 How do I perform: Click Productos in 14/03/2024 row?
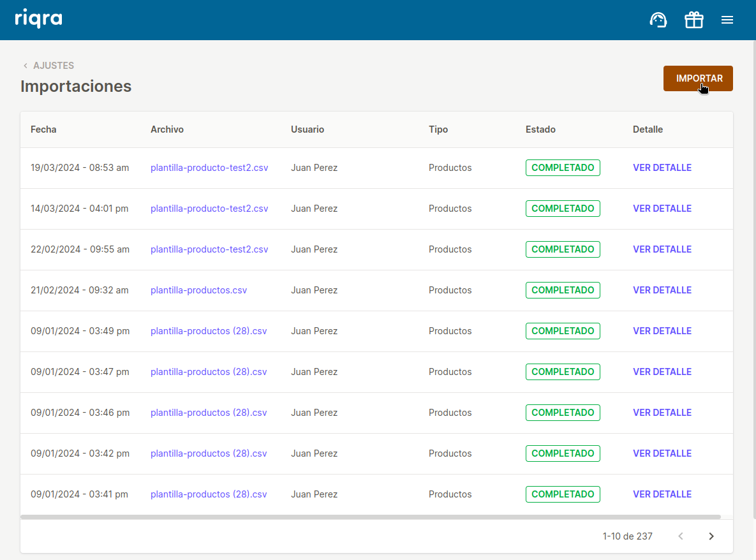(x=450, y=209)
